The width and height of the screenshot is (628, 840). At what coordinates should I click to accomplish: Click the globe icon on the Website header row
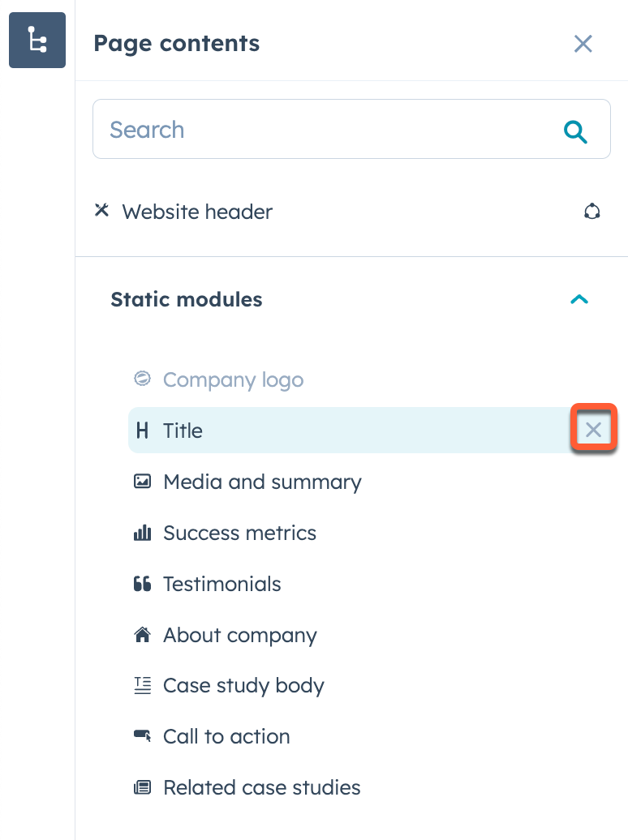591,211
